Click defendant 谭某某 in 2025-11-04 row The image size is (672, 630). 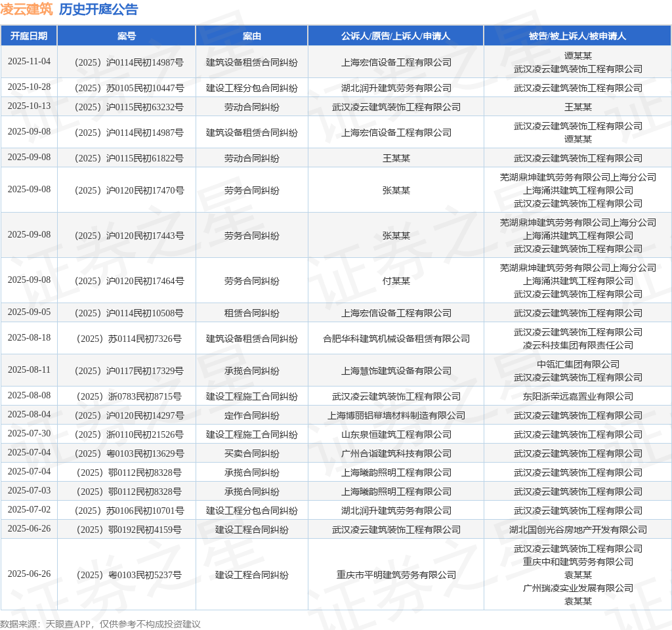[x=577, y=56]
